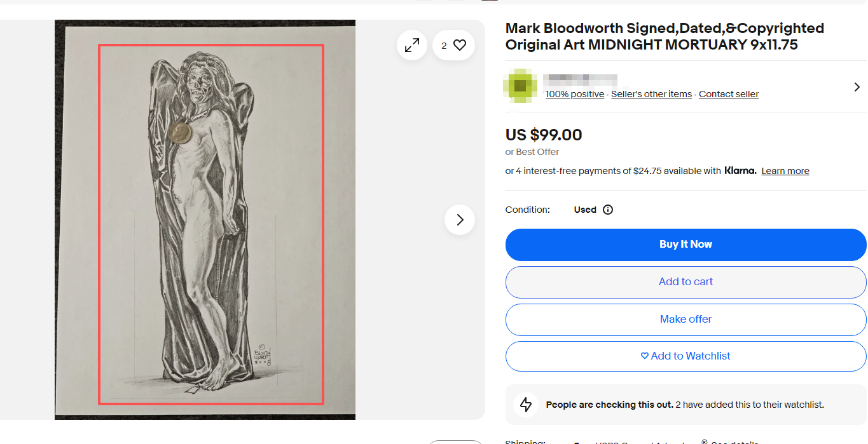The height and width of the screenshot is (444, 868).
Task: Click the Contact seller link
Action: [x=729, y=94]
